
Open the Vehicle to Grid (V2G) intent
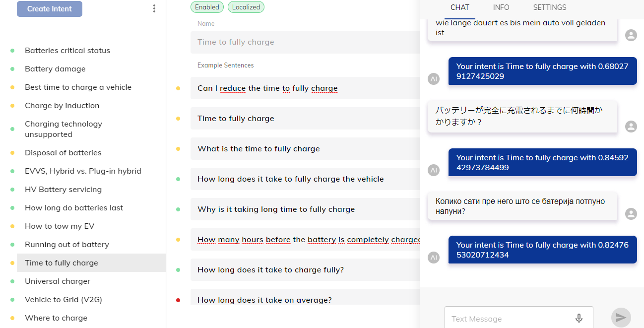coord(64,300)
